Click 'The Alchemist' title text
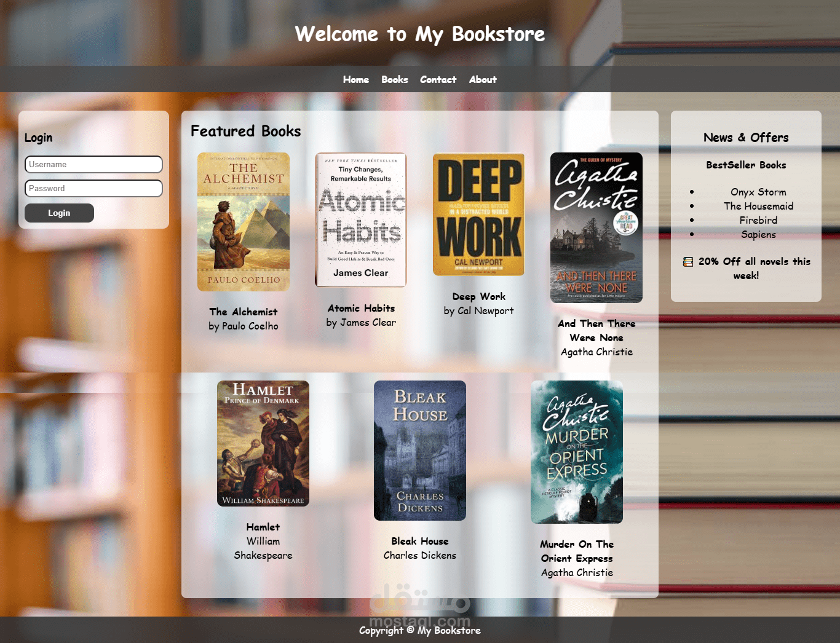The height and width of the screenshot is (643, 840). (x=244, y=312)
